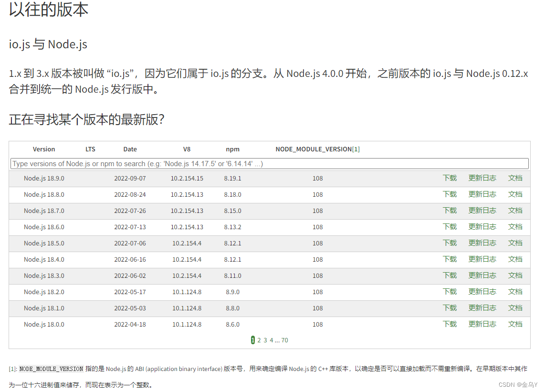
Task: Click the 'io.js 与 Node.js' subheading
Action: click(48, 44)
